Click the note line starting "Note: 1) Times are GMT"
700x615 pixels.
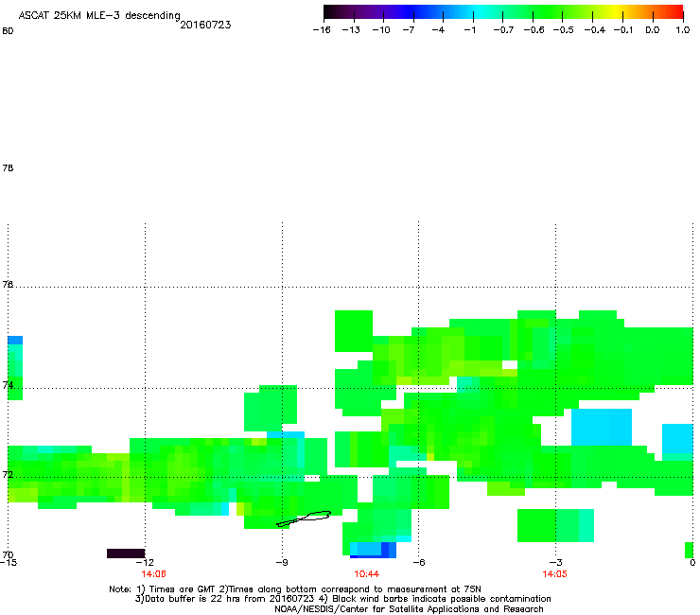tap(295, 589)
